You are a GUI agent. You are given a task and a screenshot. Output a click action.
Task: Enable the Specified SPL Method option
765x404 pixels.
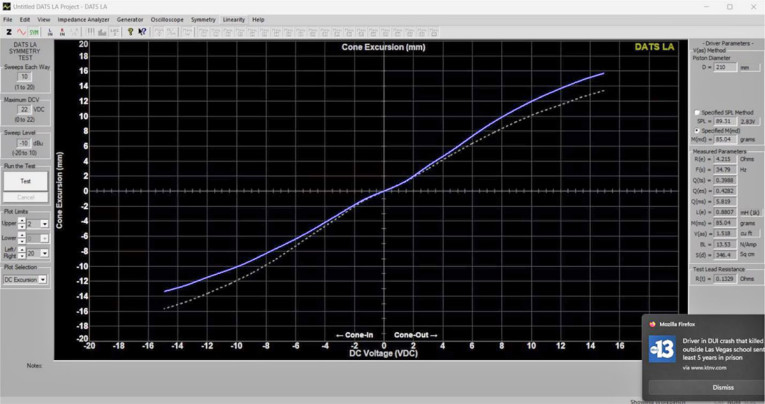pos(697,112)
